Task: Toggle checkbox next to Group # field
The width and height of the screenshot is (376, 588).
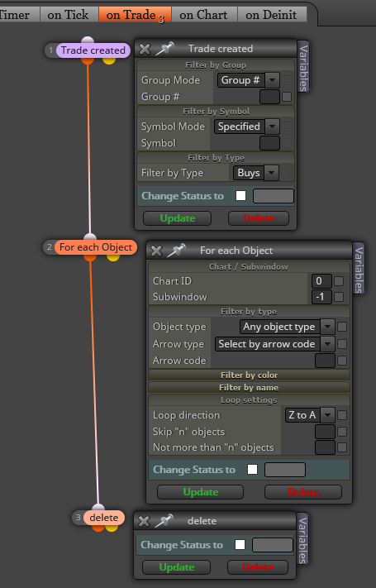Action: click(287, 97)
